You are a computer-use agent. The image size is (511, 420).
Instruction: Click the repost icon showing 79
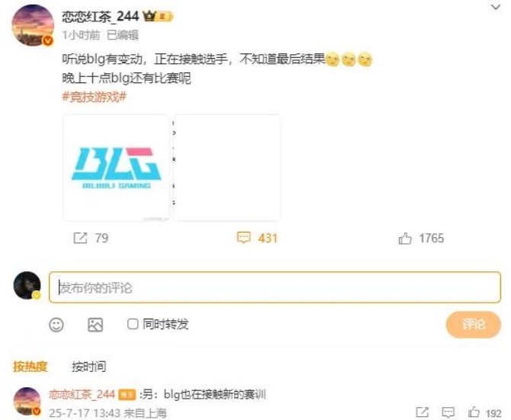pyautogui.click(x=81, y=238)
